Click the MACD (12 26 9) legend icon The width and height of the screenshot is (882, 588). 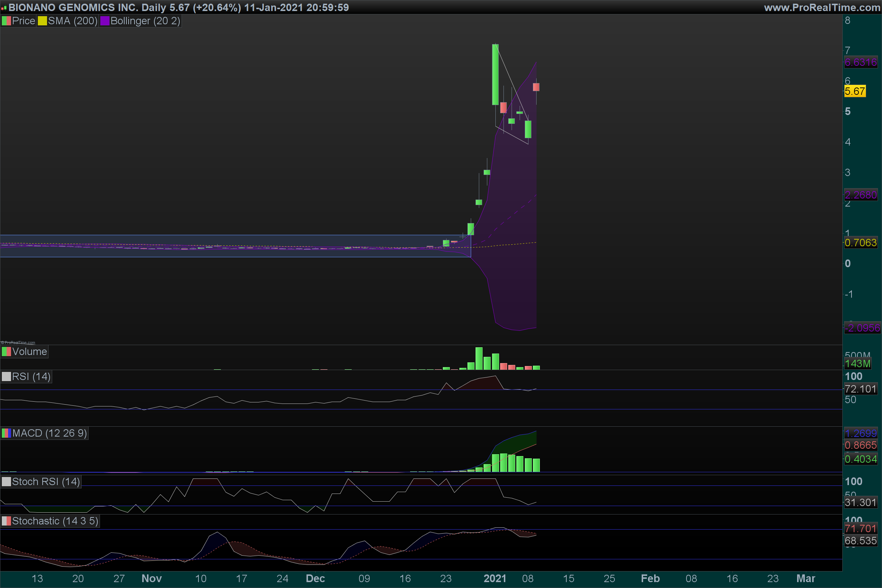[6, 433]
